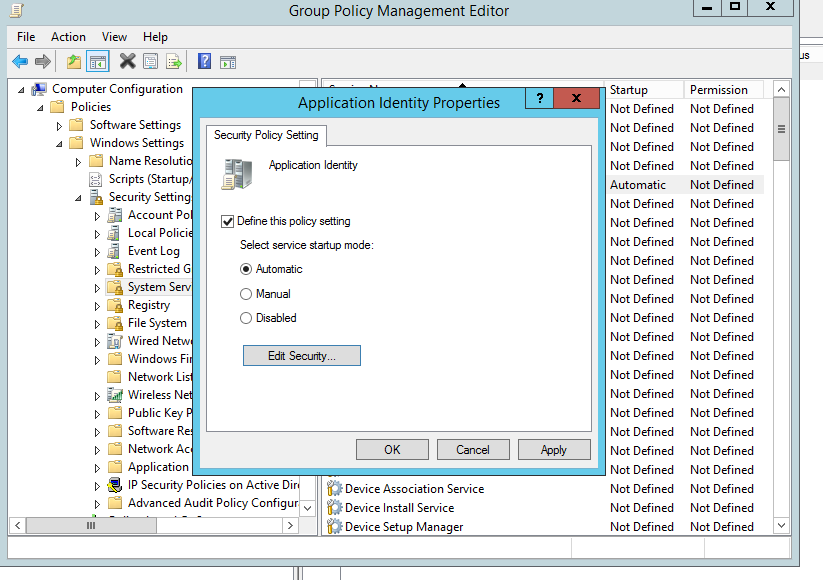Expand the Advanced Audit Policy Configuration node
Image resolution: width=823 pixels, height=580 pixels.
coord(97,504)
